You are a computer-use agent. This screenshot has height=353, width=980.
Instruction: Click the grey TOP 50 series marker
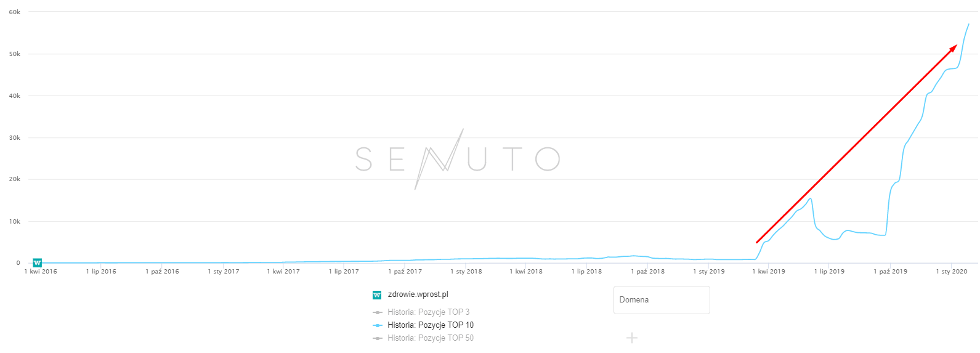(378, 338)
